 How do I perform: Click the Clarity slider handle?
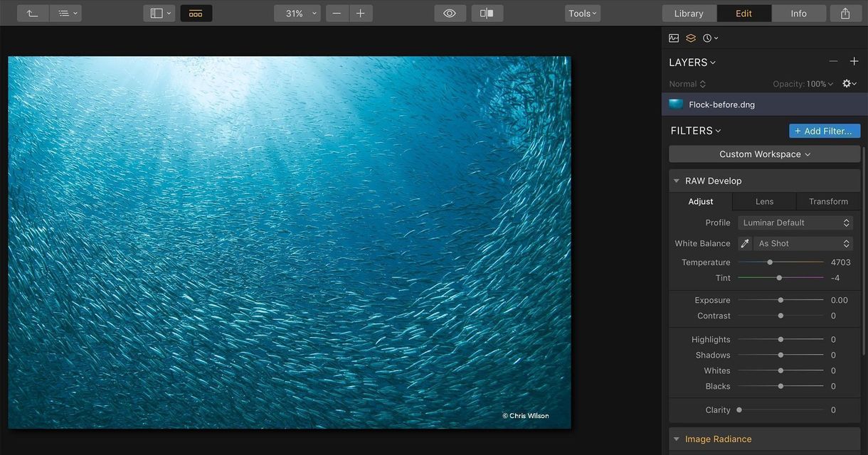739,409
